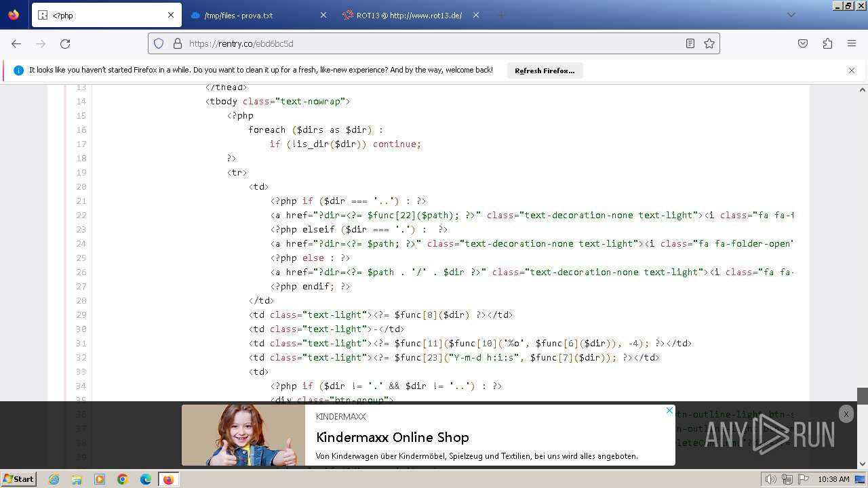This screenshot has width=868, height=488.
Task: Open the Action Center flag icon
Action: 804,479
